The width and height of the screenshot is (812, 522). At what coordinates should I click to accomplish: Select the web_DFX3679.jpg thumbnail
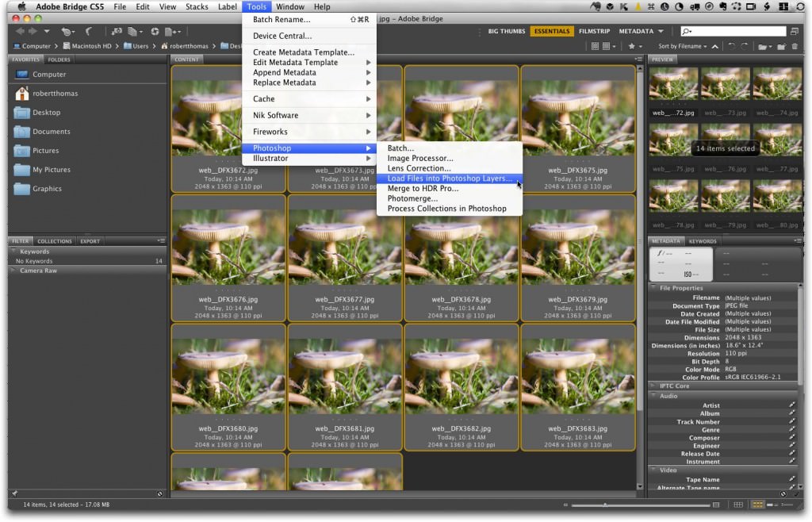click(578, 259)
